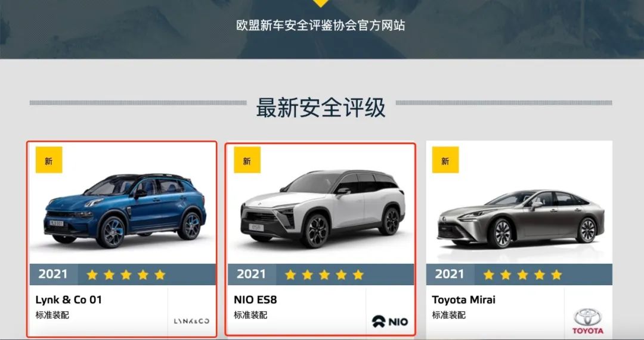Open the white NIO ES8 car image
The image size is (644, 340).
[323, 209]
